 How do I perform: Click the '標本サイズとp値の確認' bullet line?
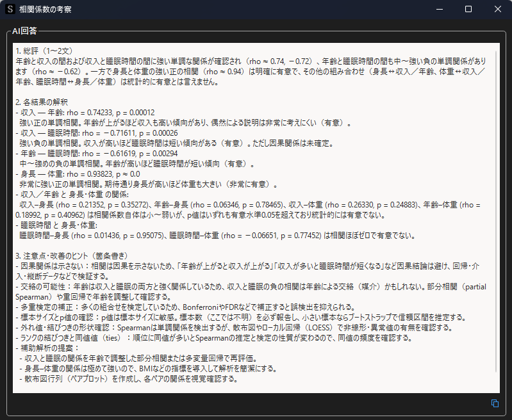click(241, 317)
